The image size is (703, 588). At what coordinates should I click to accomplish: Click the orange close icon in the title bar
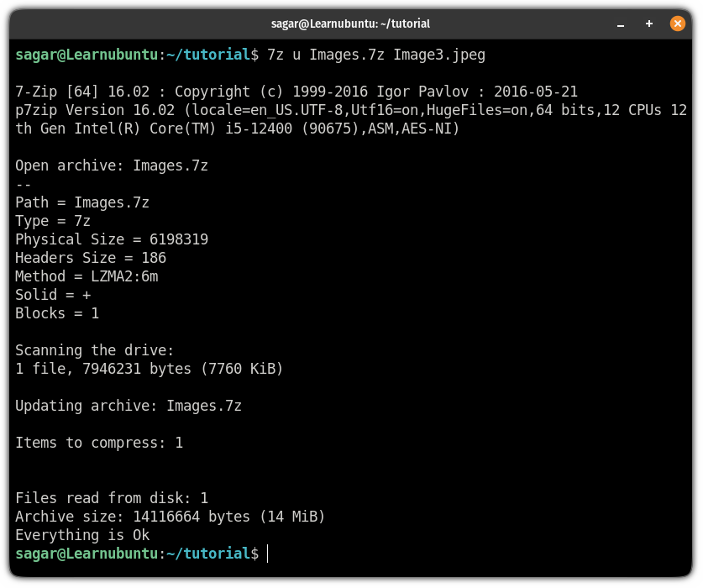677,24
